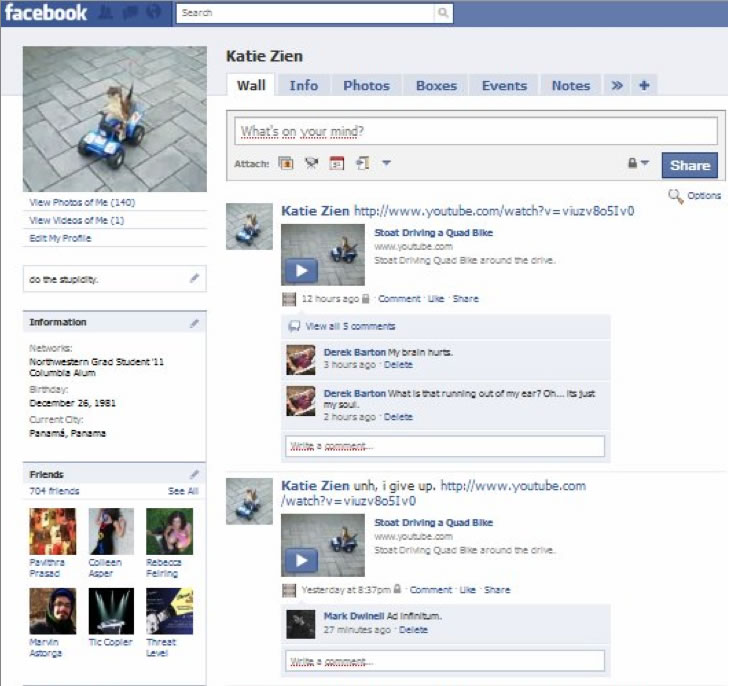Like the Yesterday at 8:37pm post
The width and height of the screenshot is (730, 686).
[x=467, y=590]
